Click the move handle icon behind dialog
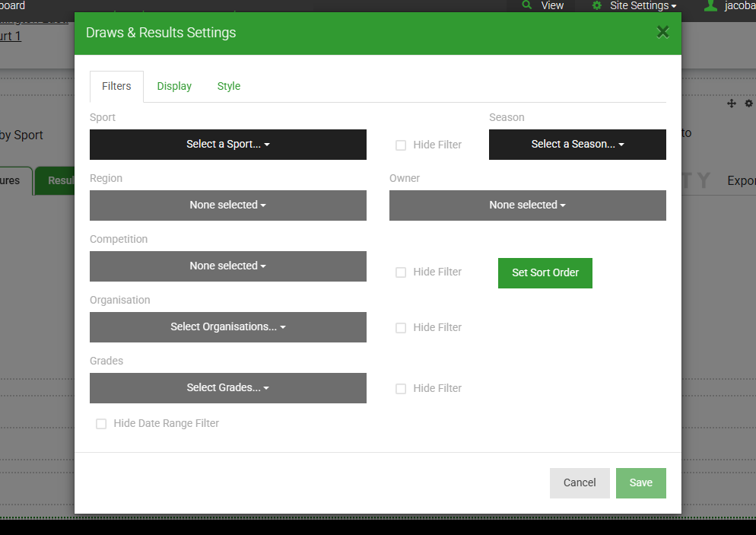Viewport: 756px width, 535px height. pos(732,103)
